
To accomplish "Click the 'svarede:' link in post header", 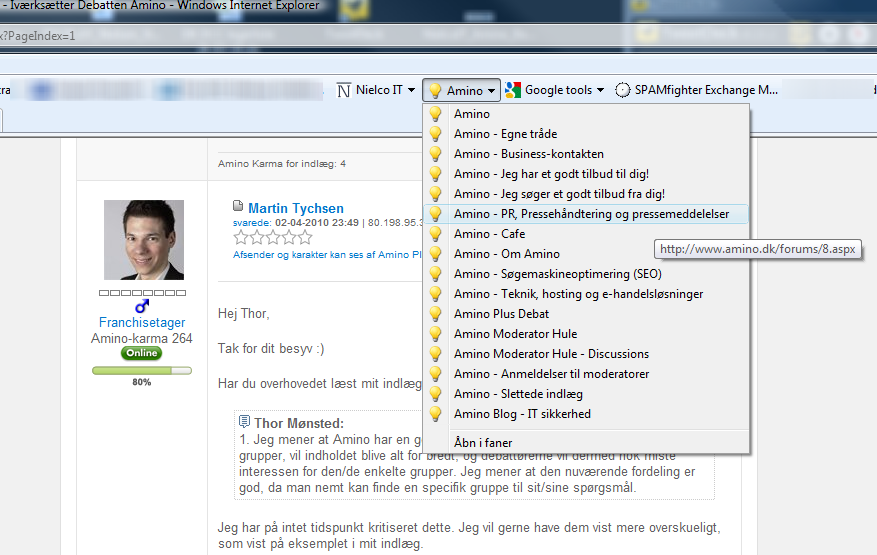I will point(252,223).
